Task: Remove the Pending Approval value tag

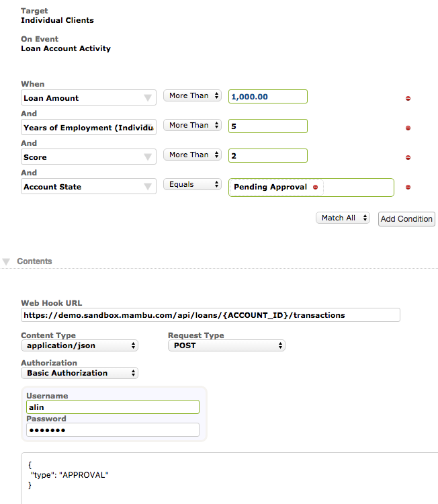Action: coord(315,187)
